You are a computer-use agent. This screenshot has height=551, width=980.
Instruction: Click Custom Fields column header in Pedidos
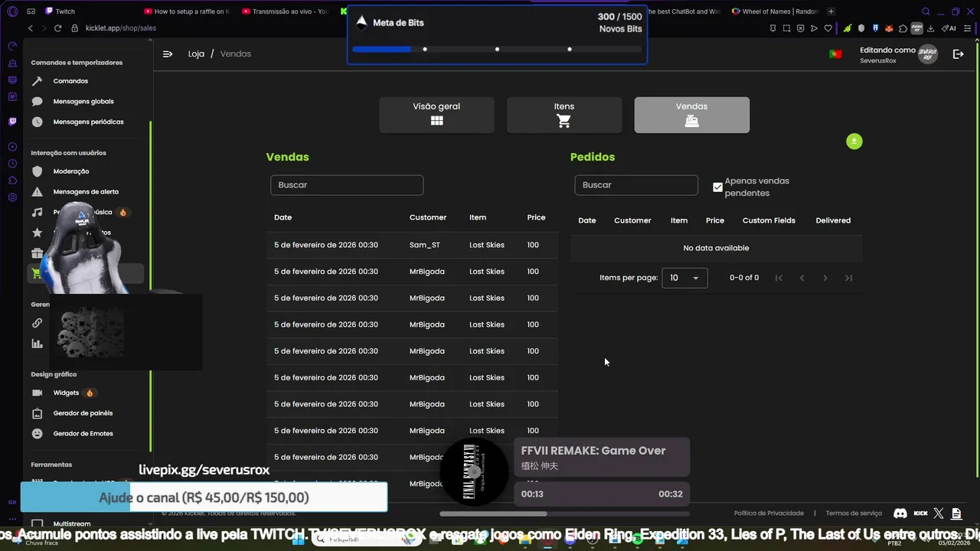[769, 220]
